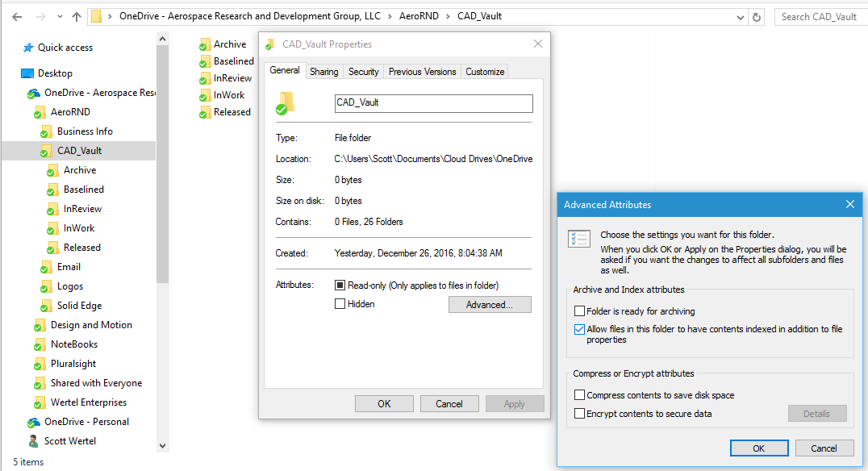Open the address bar history dropdown

741,17
